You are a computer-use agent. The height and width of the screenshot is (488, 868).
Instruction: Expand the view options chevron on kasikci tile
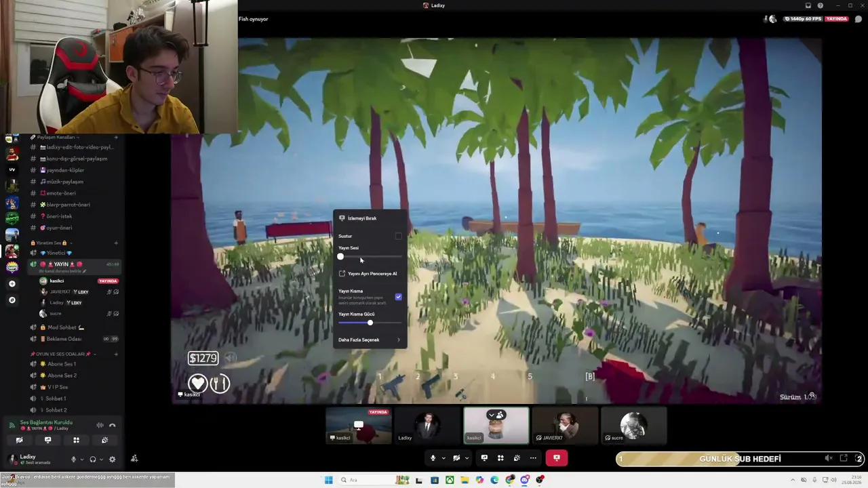(x=491, y=415)
